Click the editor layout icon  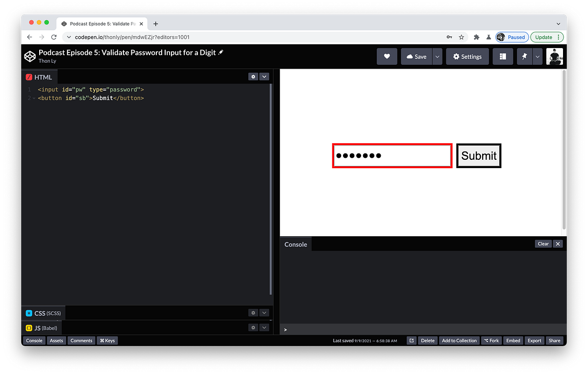503,56
